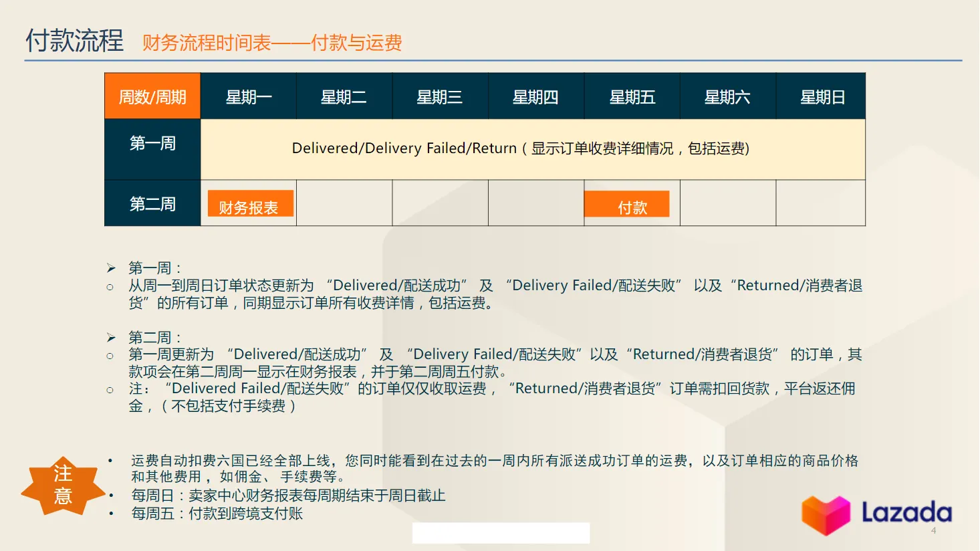Click the 第二周 arrow bullet marker
Screen dimensions: 980x551
(111, 336)
